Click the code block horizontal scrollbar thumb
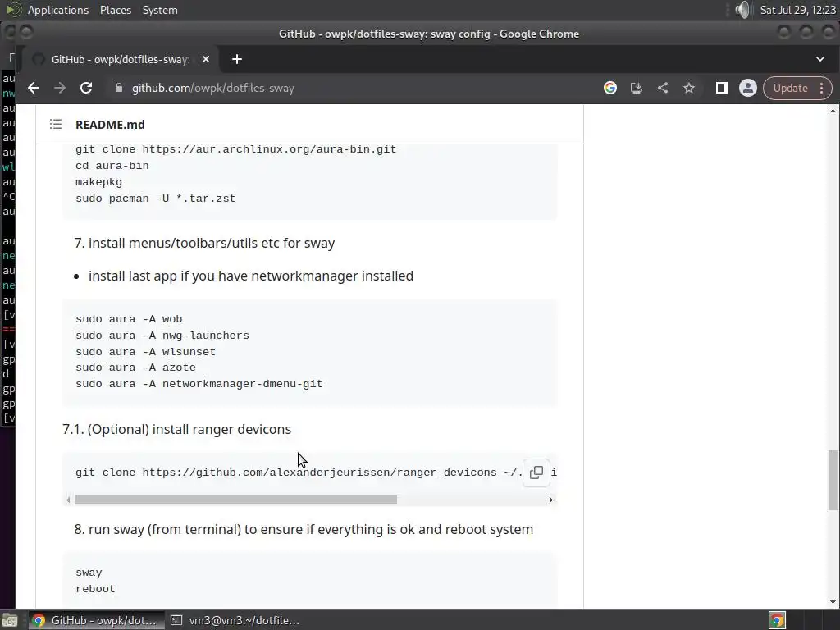 (235, 500)
